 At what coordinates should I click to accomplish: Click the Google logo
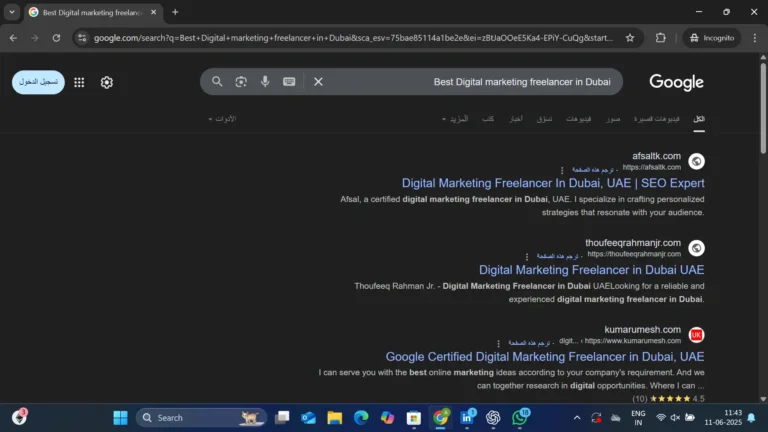click(x=676, y=82)
